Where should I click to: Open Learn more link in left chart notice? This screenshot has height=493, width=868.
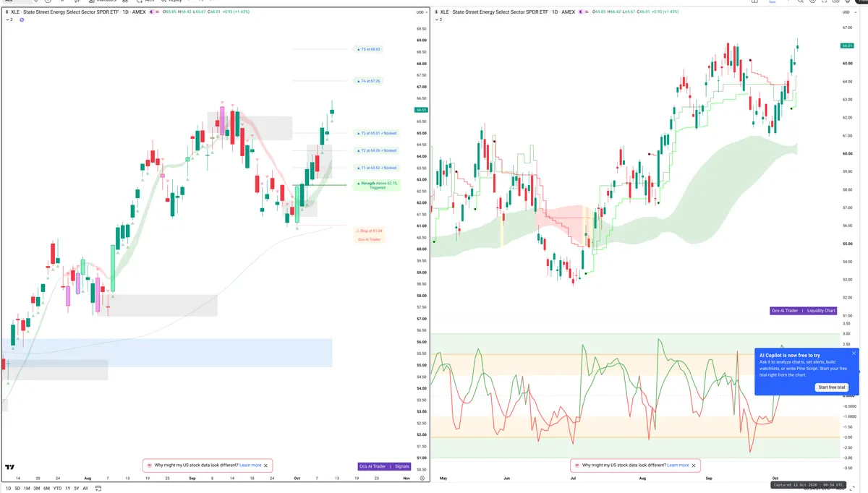point(250,466)
